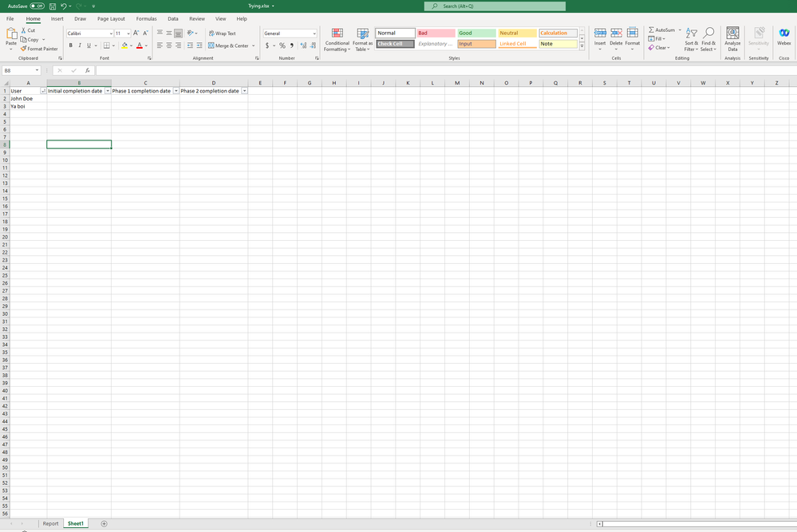Apply the red Font Color swatch
The height and width of the screenshot is (532, 797).
[140, 45]
